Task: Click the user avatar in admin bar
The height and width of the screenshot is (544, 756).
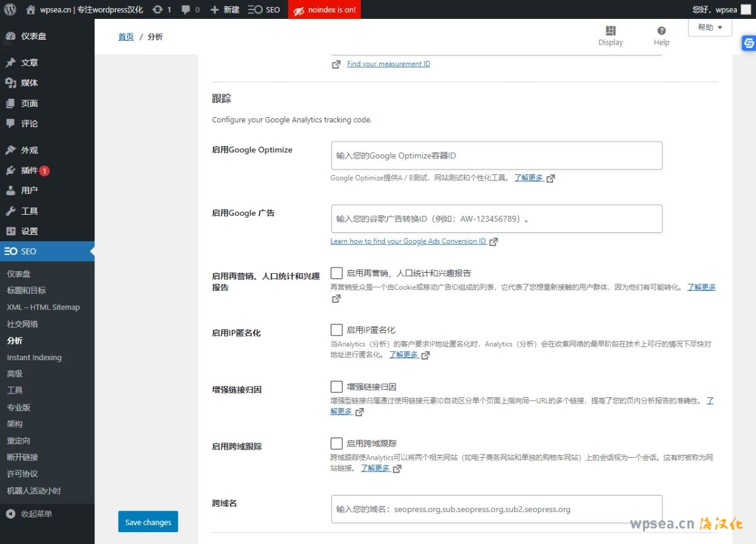Action: pos(746,9)
